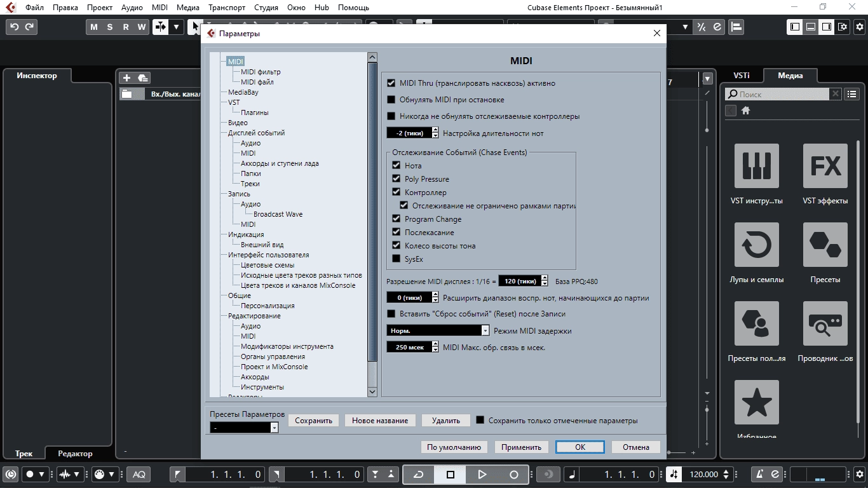Toggle the left zone visibility icon
This screenshot has width=868, height=488.
point(795,27)
